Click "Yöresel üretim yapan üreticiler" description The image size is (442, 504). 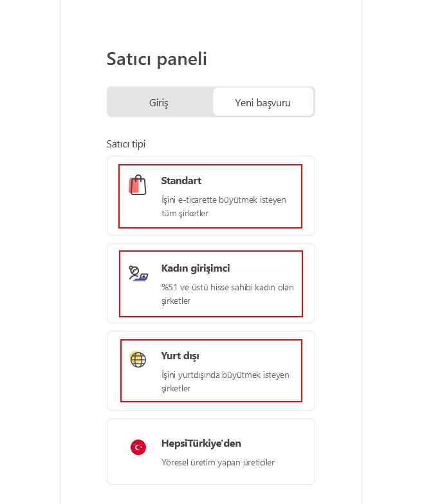tap(217, 462)
